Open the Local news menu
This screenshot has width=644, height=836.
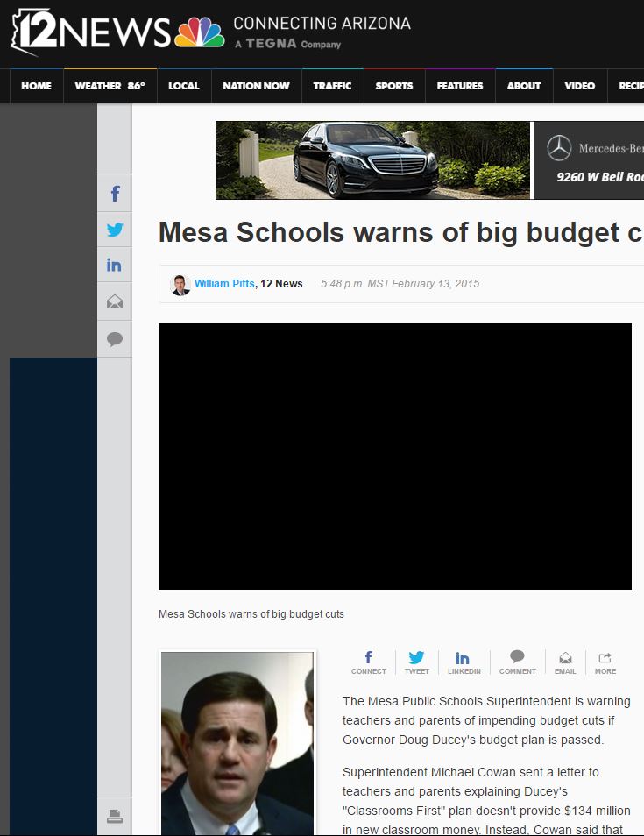184,86
